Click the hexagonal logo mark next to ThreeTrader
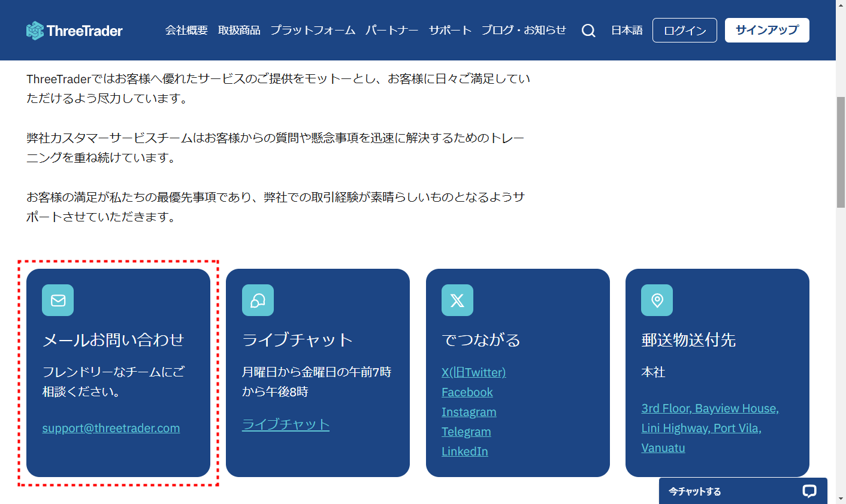Image resolution: width=846 pixels, height=504 pixels. (35, 30)
